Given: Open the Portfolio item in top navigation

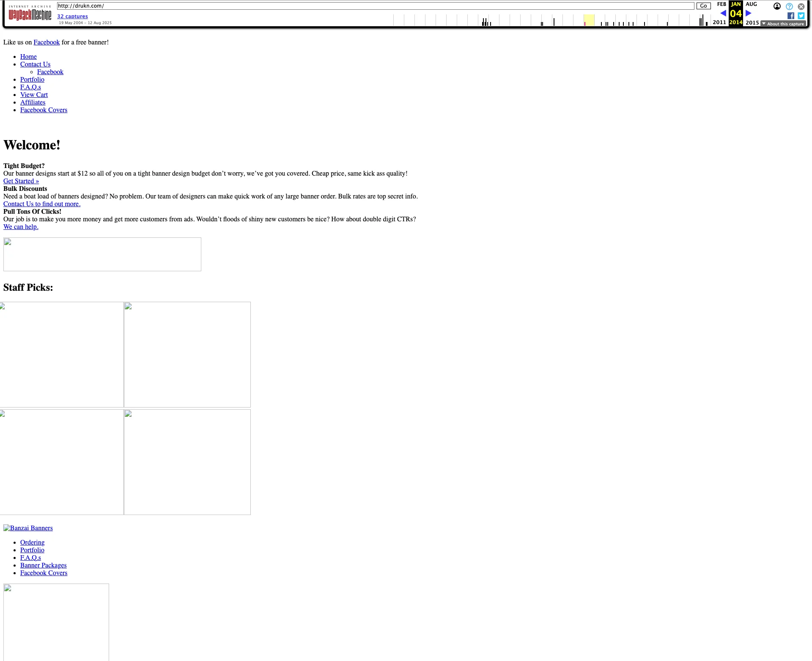Looking at the screenshot, I should (32, 80).
